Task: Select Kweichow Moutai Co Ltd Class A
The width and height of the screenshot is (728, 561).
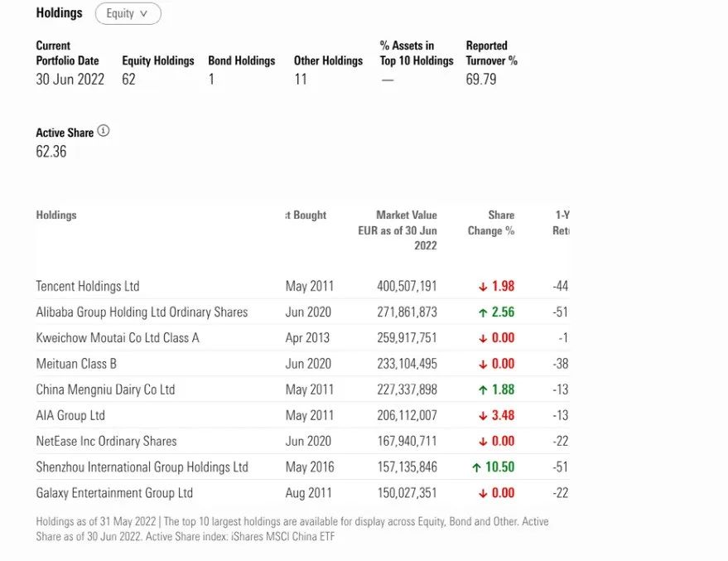Action: click(118, 338)
